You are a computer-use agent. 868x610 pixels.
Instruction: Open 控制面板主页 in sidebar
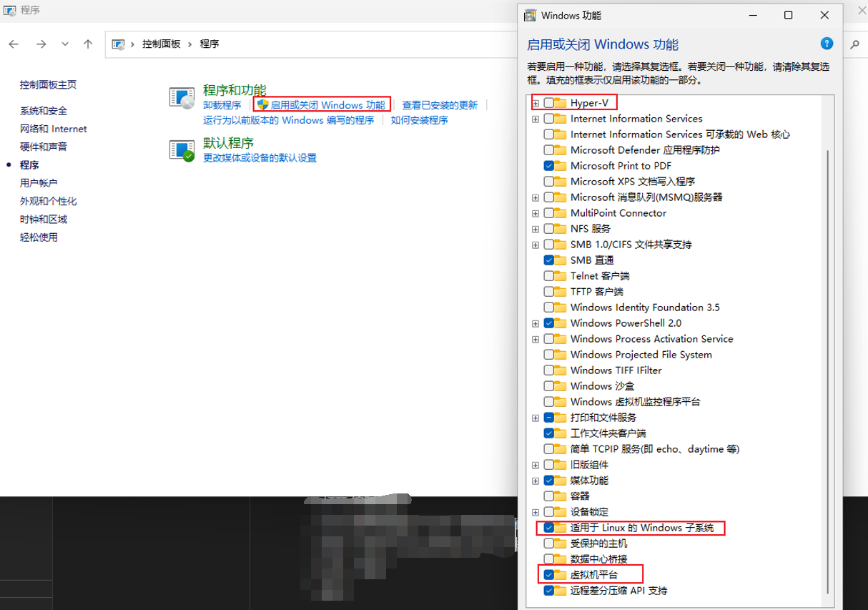[48, 84]
